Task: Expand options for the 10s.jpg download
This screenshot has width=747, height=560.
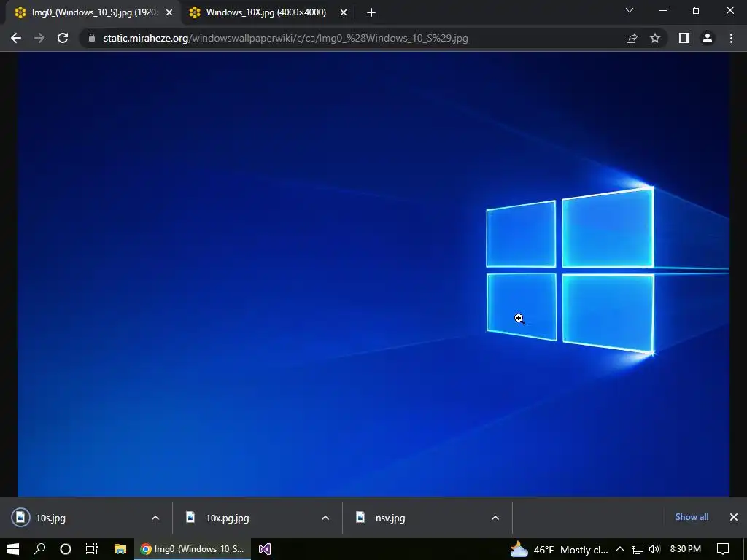Action: [x=155, y=518]
